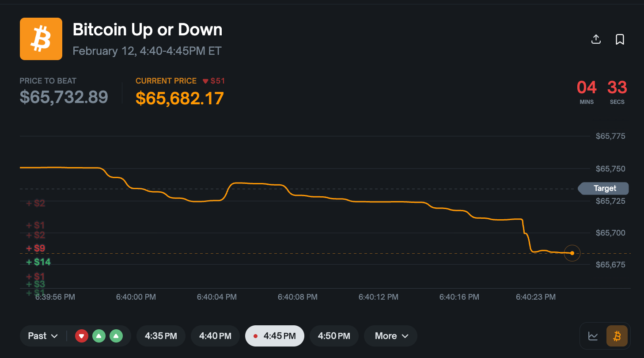This screenshot has width=644, height=358.
Task: Select the 4:50 PM market tab
Action: click(x=334, y=335)
